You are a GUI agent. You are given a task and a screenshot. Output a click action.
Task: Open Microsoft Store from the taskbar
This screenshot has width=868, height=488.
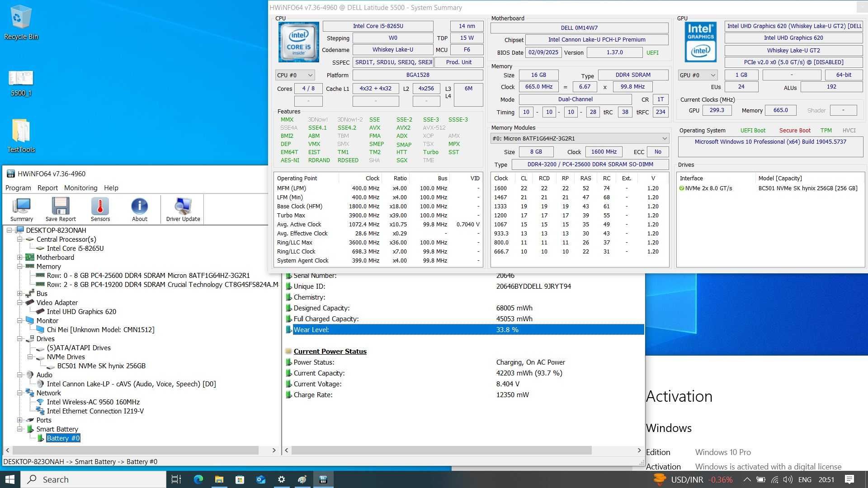(240, 479)
